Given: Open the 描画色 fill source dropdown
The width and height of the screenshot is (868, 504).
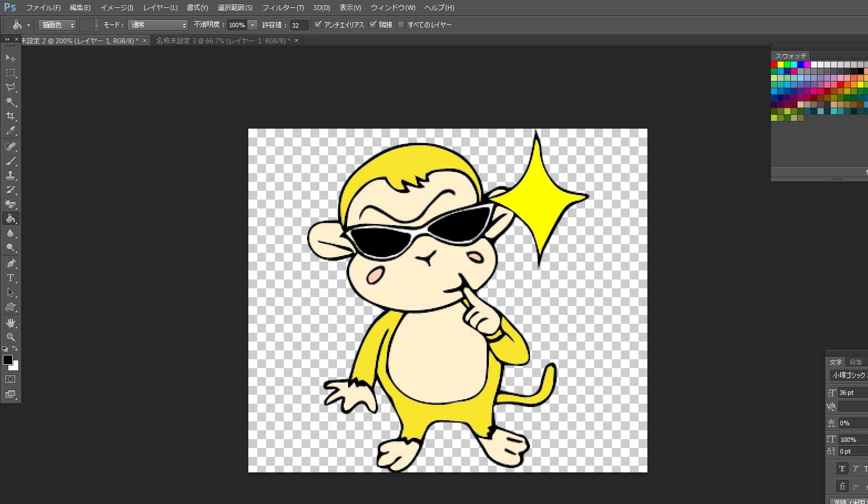Looking at the screenshot, I should [x=57, y=25].
